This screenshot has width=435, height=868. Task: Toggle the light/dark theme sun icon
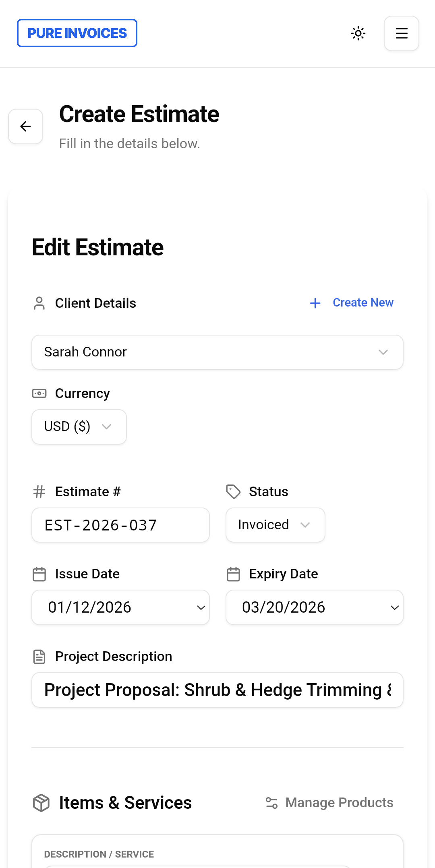point(358,33)
